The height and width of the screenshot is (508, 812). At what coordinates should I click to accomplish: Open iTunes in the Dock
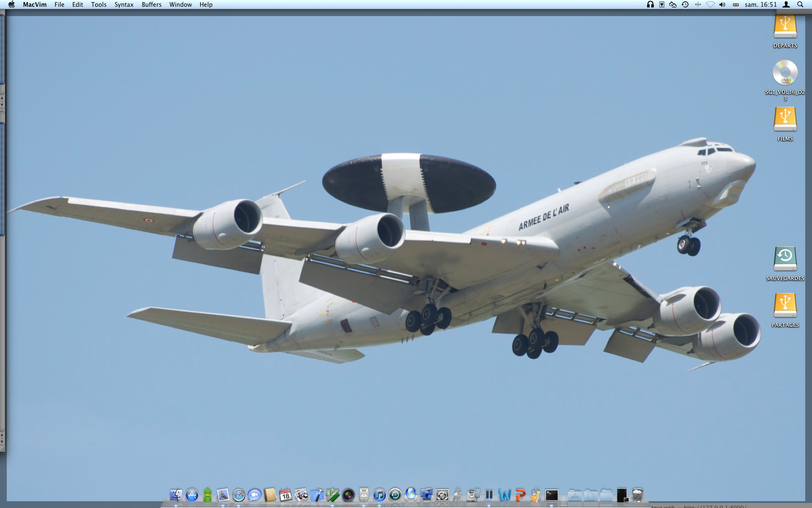[379, 495]
